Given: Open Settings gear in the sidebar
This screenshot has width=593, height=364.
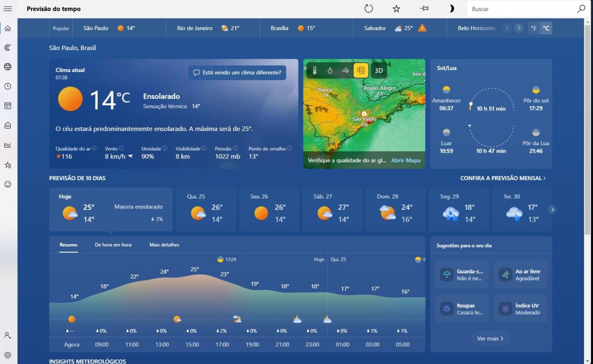Looking at the screenshot, I should tap(8, 355).
